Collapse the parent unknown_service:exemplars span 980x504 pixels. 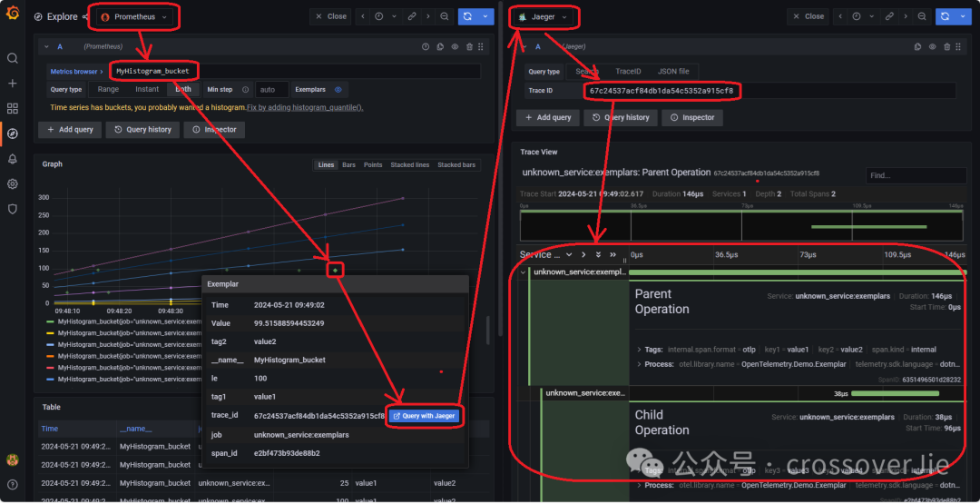tap(523, 272)
